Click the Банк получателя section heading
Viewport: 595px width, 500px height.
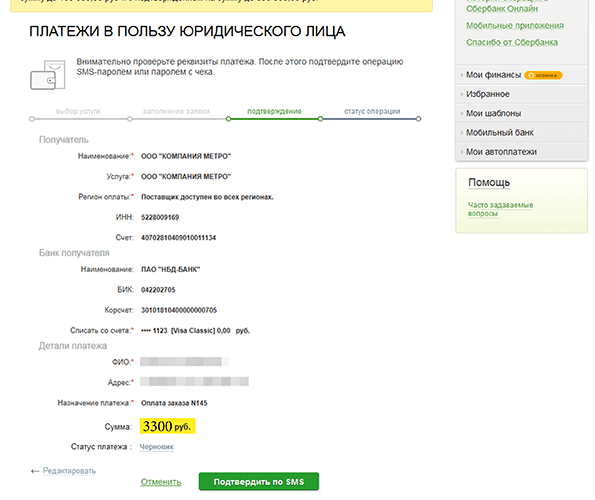pyautogui.click(x=74, y=253)
